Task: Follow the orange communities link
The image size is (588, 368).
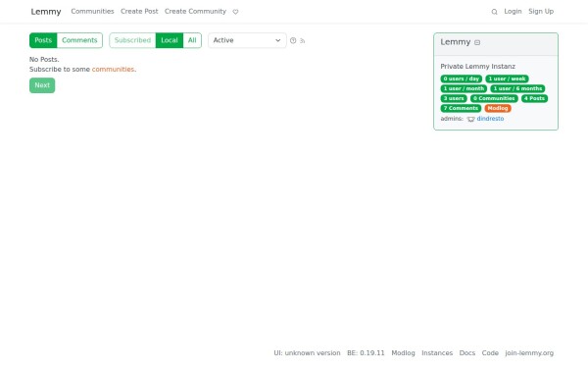Action: tap(113, 69)
